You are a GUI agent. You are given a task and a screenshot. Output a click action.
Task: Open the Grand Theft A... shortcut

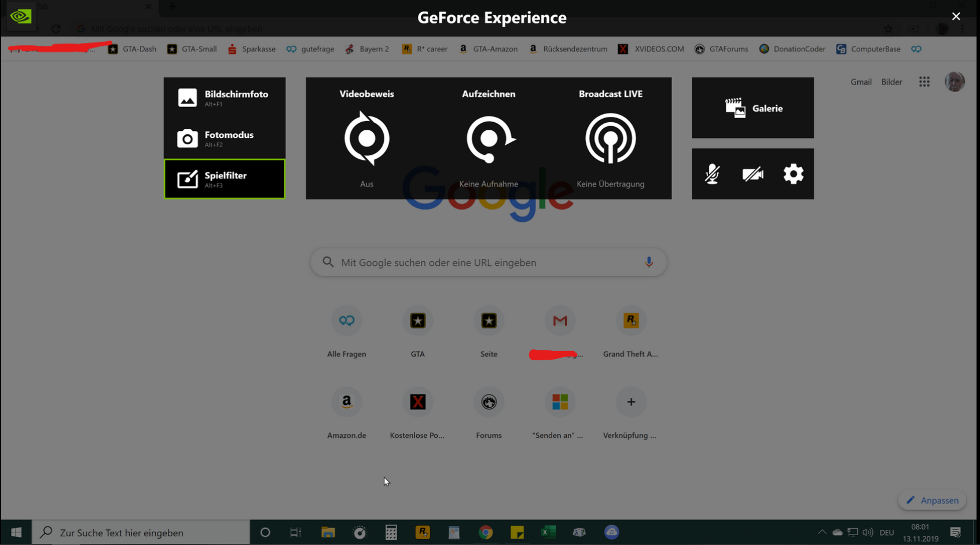tap(631, 332)
